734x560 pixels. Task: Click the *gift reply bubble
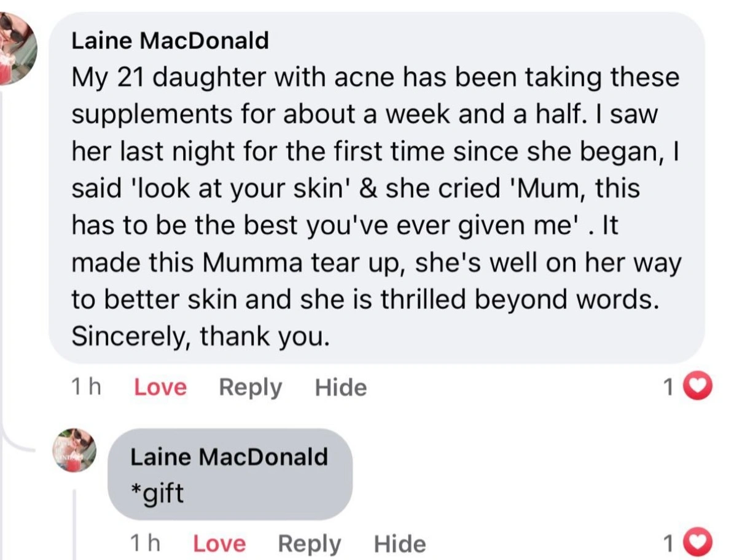(230, 475)
